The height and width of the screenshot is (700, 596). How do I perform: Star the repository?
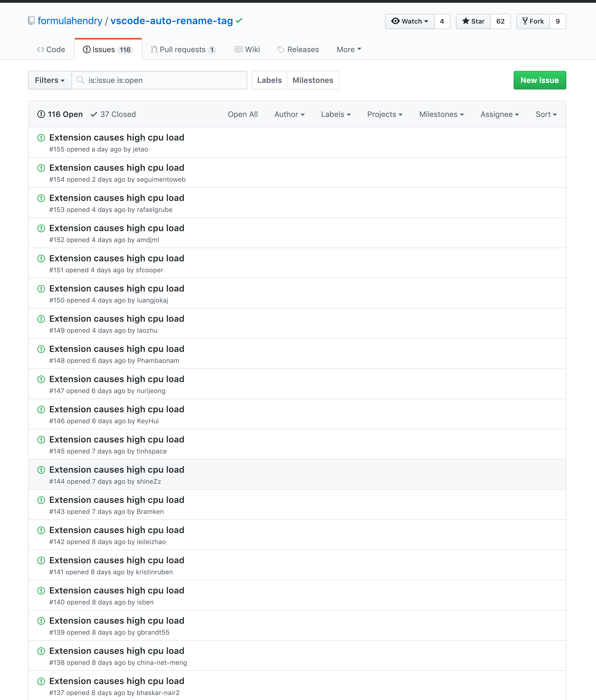click(x=473, y=21)
